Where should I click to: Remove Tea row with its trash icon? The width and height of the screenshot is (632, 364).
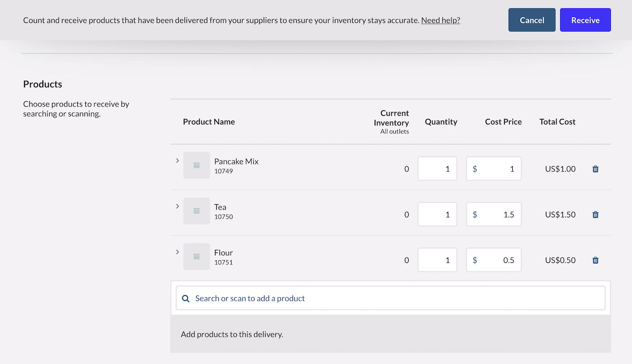pyautogui.click(x=595, y=214)
